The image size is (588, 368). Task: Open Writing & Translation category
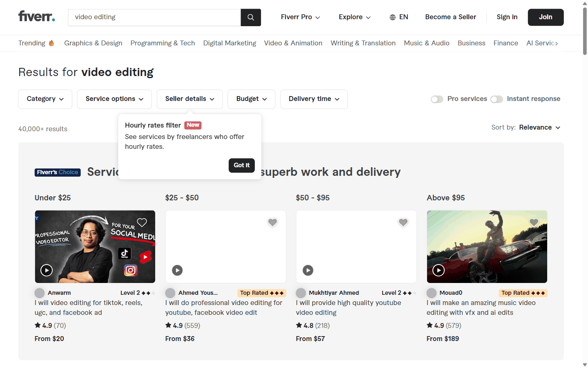363,43
